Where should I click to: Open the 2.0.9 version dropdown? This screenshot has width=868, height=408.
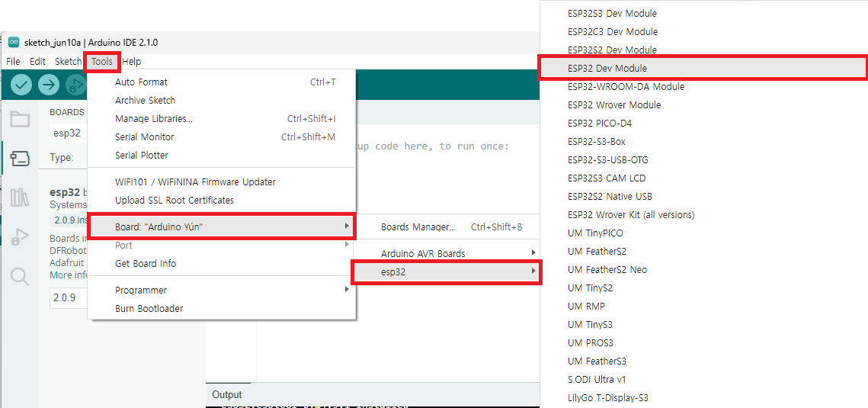click(x=69, y=298)
